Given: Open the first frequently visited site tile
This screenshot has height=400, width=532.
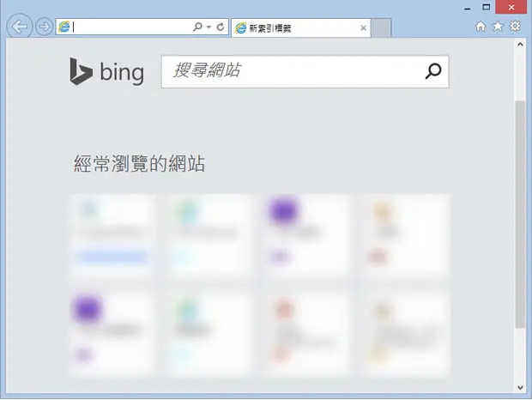Looking at the screenshot, I should [x=112, y=235].
